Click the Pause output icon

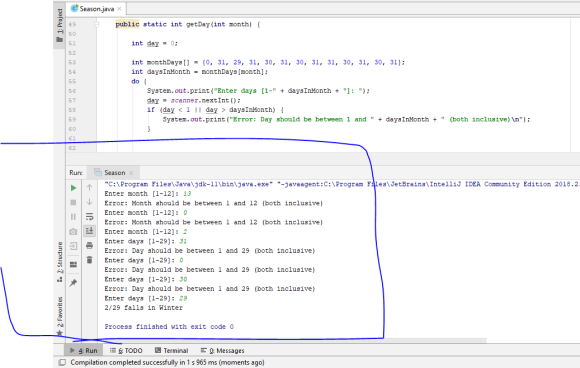[73, 217]
